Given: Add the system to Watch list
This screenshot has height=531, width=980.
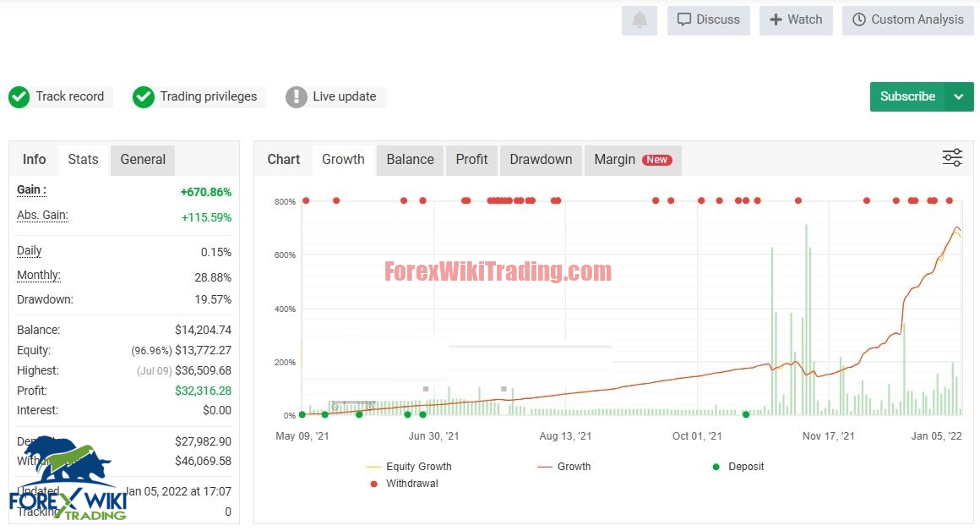Looking at the screenshot, I should pos(796,20).
